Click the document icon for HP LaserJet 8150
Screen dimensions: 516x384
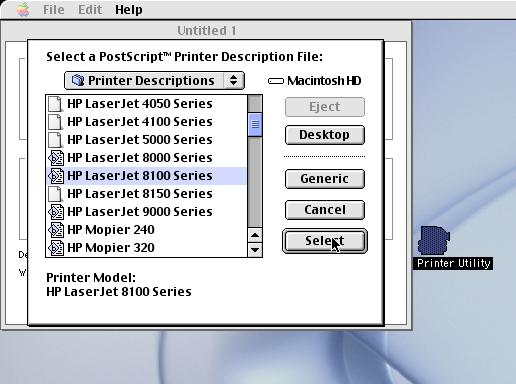click(x=55, y=194)
